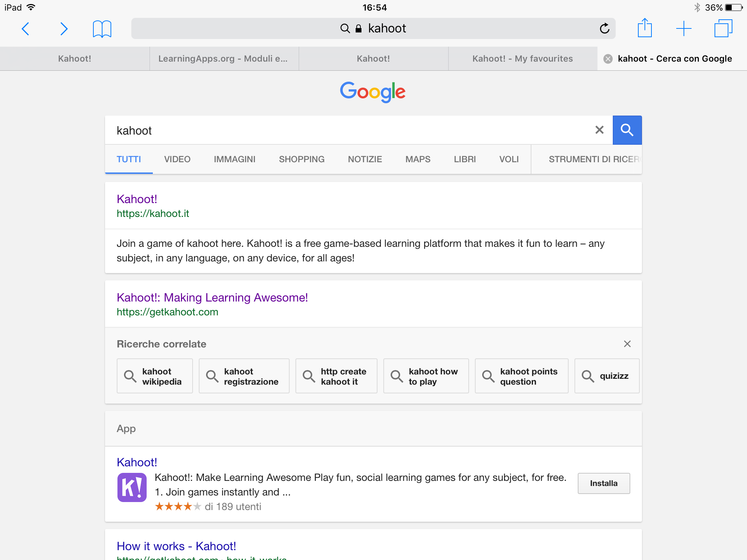Tap the Installa button for Kahoot app
The image size is (747, 560).
pyautogui.click(x=603, y=483)
